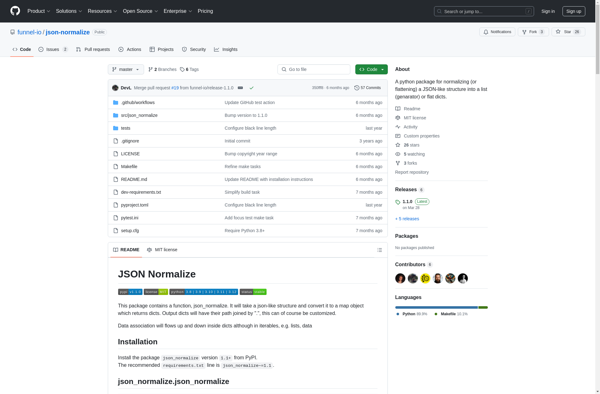The width and height of the screenshot is (600, 394).
Task: Open the Readme link in About
Action: coord(408,109)
